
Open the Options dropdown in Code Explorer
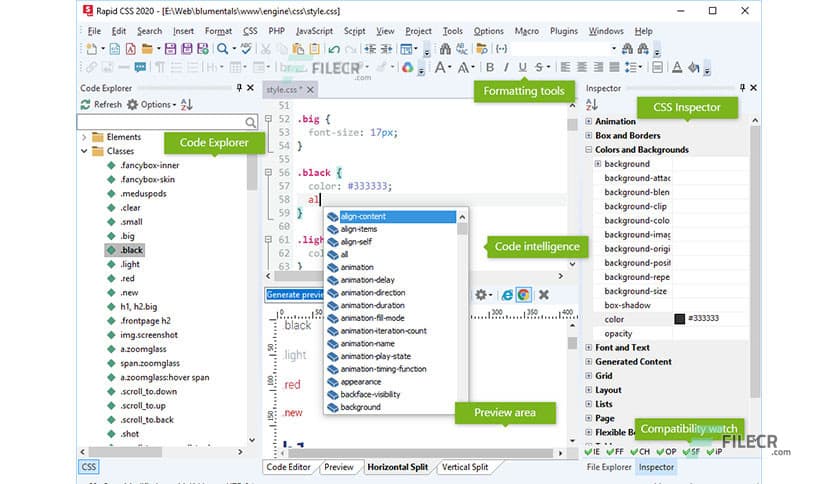click(x=151, y=104)
